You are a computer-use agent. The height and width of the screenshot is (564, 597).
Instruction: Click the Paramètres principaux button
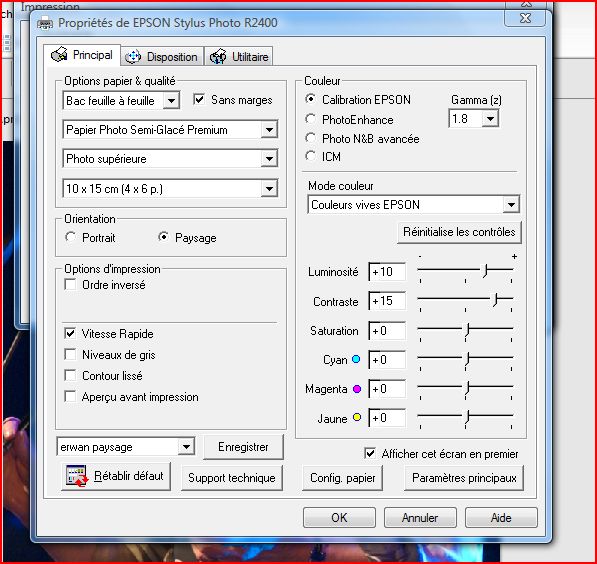464,478
